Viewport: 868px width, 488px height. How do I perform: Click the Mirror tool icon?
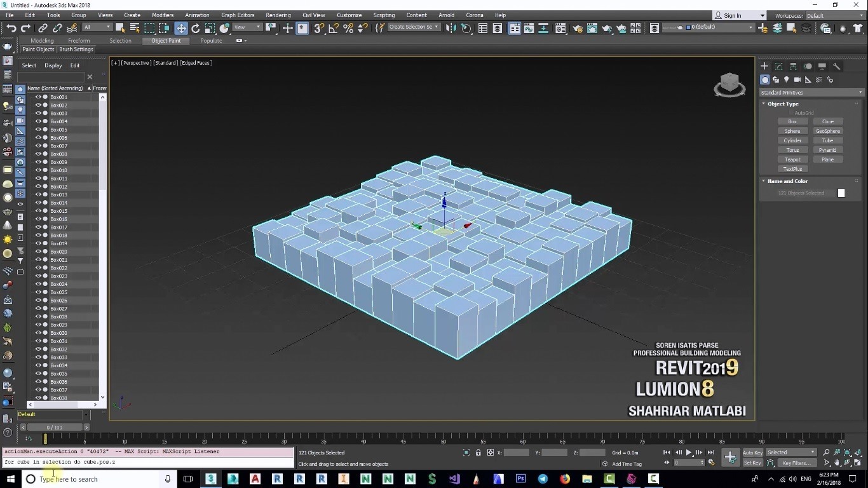pos(451,28)
